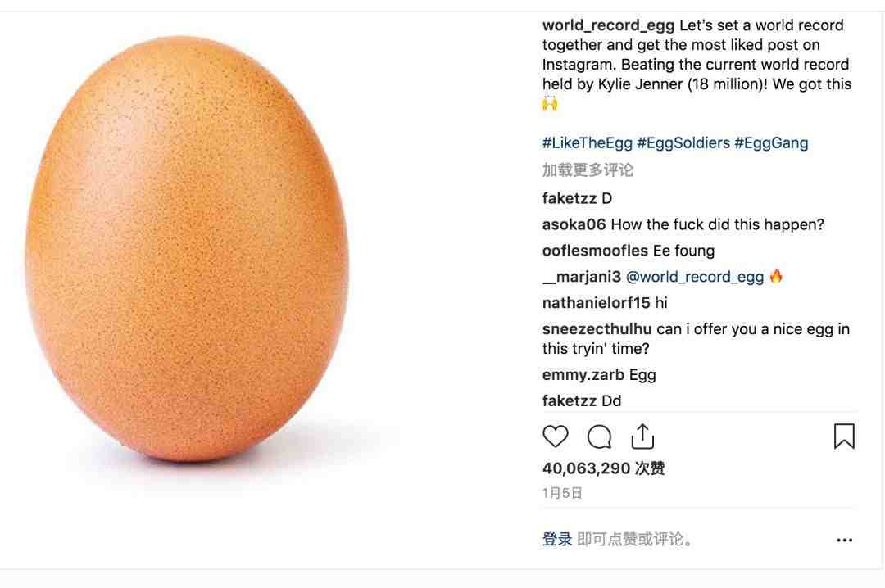Open the three-dot more options menu
The width and height of the screenshot is (885, 588).
pyautogui.click(x=844, y=540)
